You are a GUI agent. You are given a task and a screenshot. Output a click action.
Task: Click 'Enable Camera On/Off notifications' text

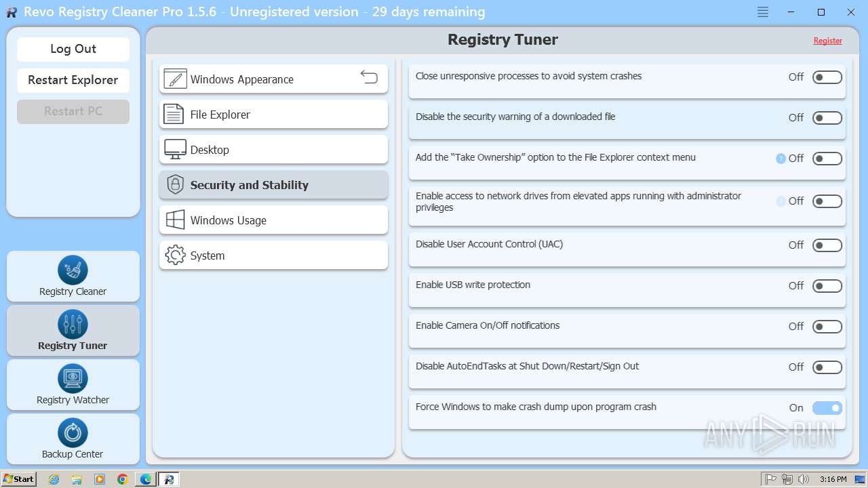coord(488,325)
